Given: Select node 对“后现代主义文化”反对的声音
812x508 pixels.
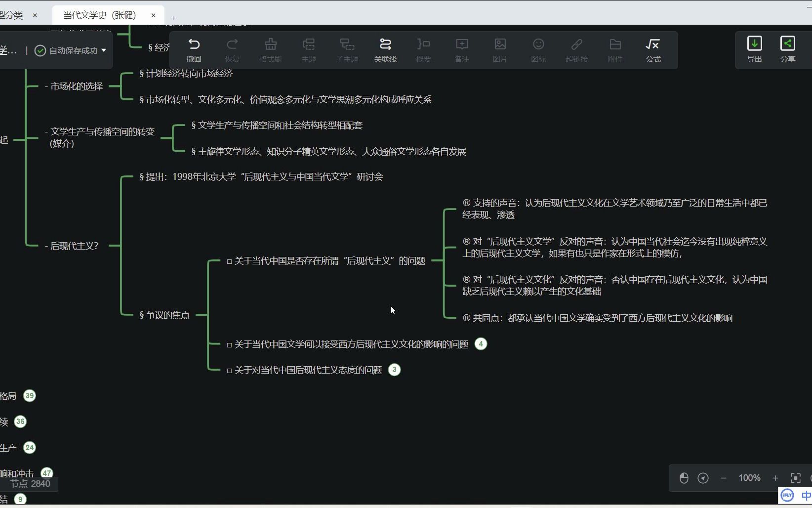Looking at the screenshot, I should point(614,285).
